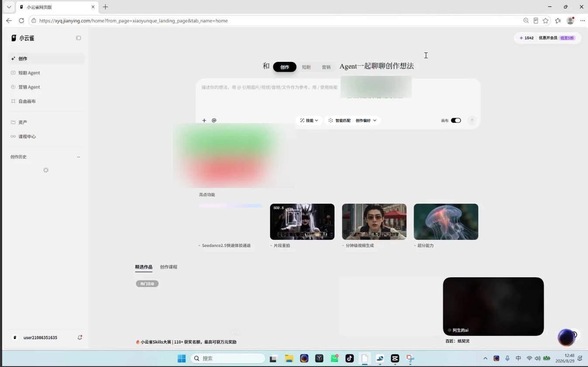Open Snipping Tool from the taskbar
This screenshot has width=588, height=367.
(x=410, y=358)
